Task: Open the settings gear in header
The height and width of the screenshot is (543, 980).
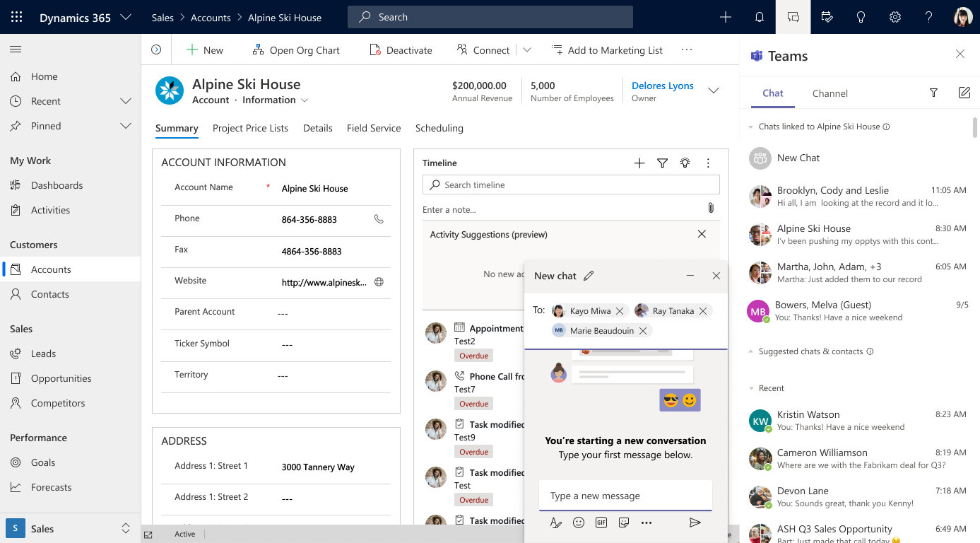Action: pyautogui.click(x=895, y=17)
